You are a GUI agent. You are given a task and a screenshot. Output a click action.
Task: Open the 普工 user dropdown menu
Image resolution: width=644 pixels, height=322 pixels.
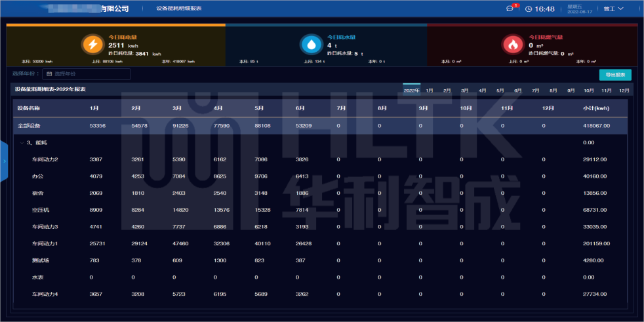[613, 9]
